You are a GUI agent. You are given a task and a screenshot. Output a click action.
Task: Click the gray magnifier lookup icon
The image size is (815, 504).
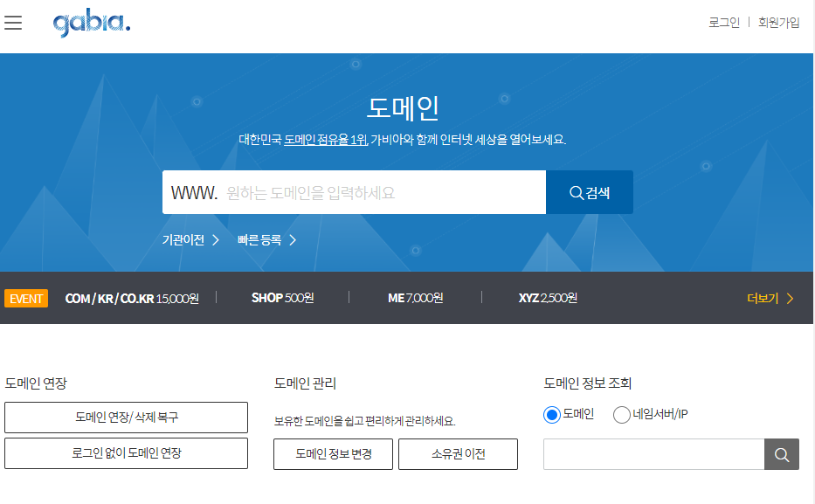coord(782,454)
